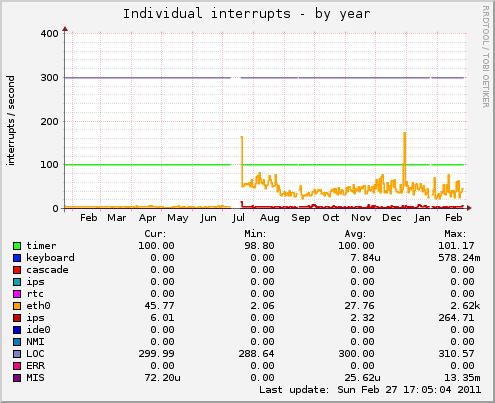Click the LOC current value 299.99
Viewport: 495px width, 403px height.
click(x=156, y=354)
